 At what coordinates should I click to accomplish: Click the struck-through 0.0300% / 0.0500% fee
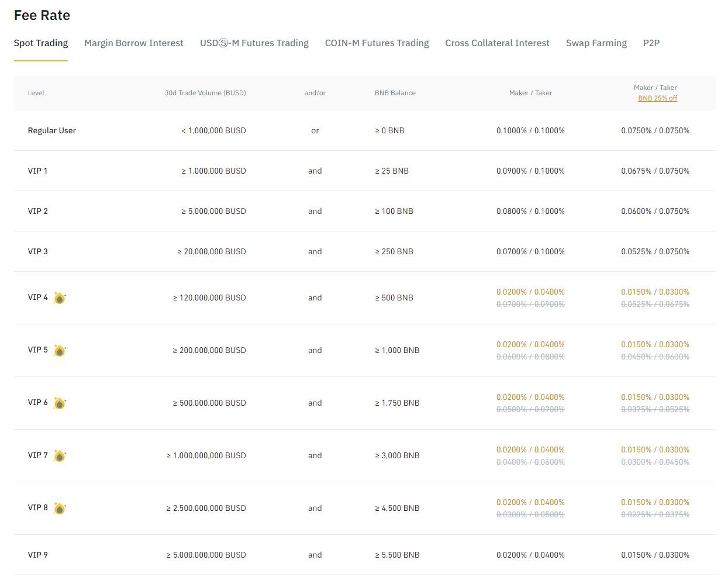[530, 515]
